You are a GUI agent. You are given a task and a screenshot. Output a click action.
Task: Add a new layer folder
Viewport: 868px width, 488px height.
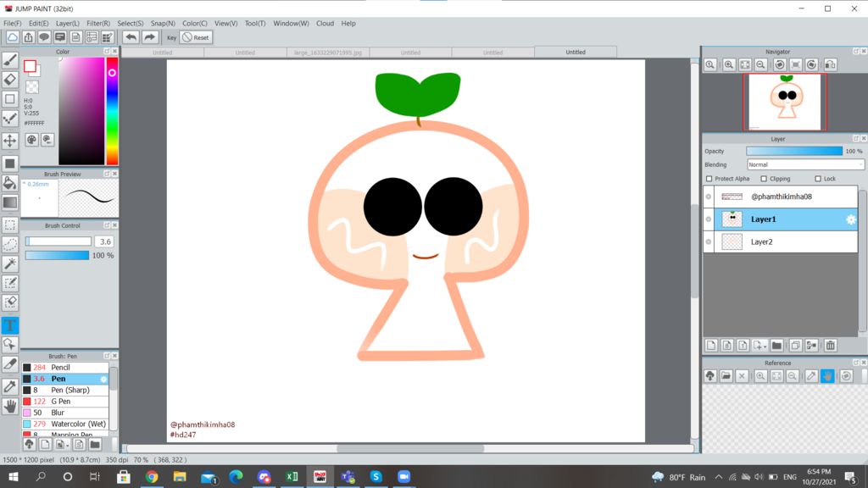click(776, 346)
